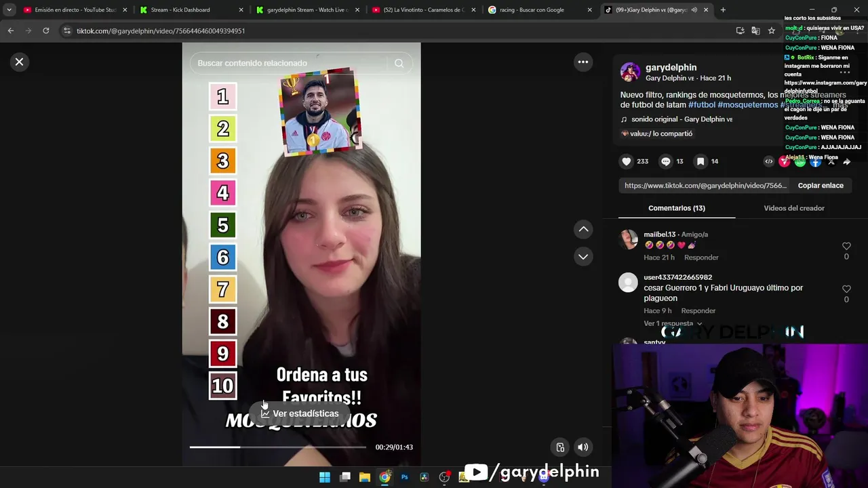Viewport: 868px width, 488px height.
Task: Like maiibel.13's comment
Action: 846,246
